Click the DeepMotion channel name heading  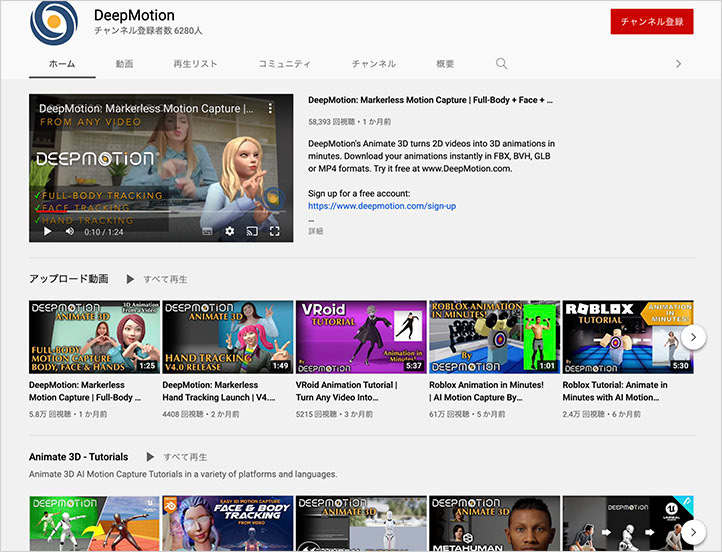(134, 15)
